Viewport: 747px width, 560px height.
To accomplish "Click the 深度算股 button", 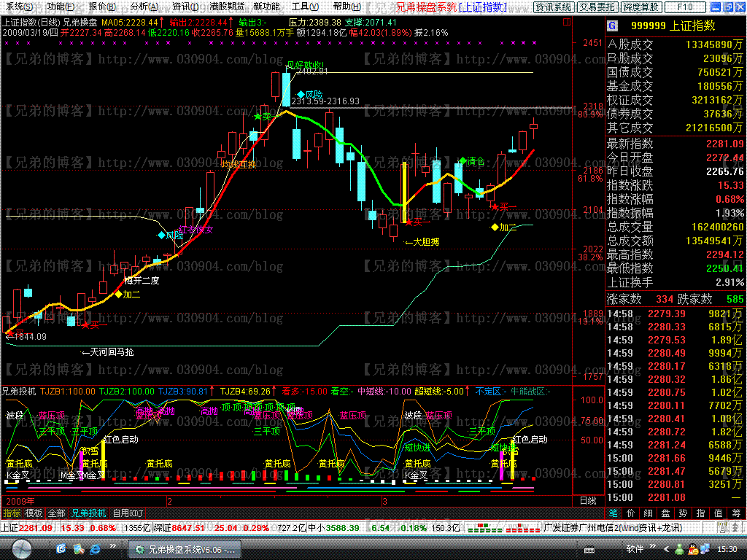I will [642, 7].
